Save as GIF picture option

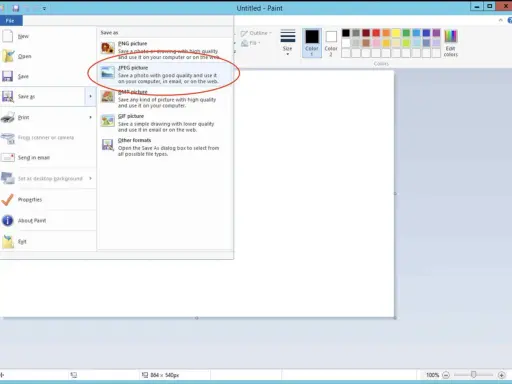point(165,123)
